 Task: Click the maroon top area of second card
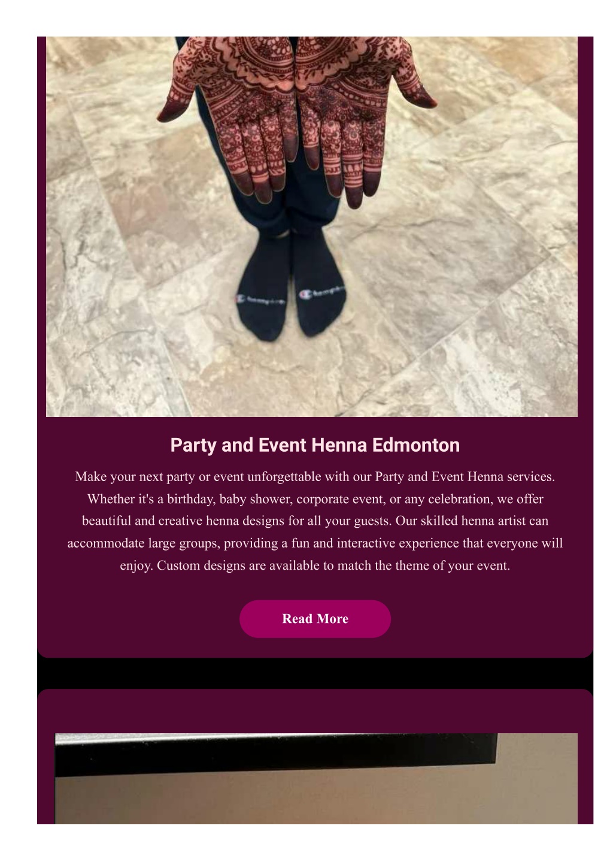315,711
